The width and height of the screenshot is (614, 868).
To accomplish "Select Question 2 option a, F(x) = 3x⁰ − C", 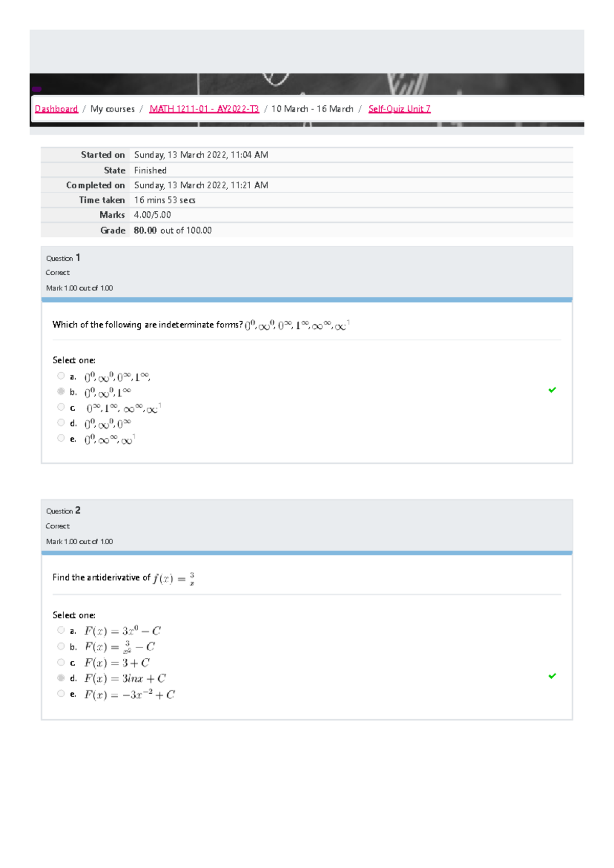I will (61, 630).
